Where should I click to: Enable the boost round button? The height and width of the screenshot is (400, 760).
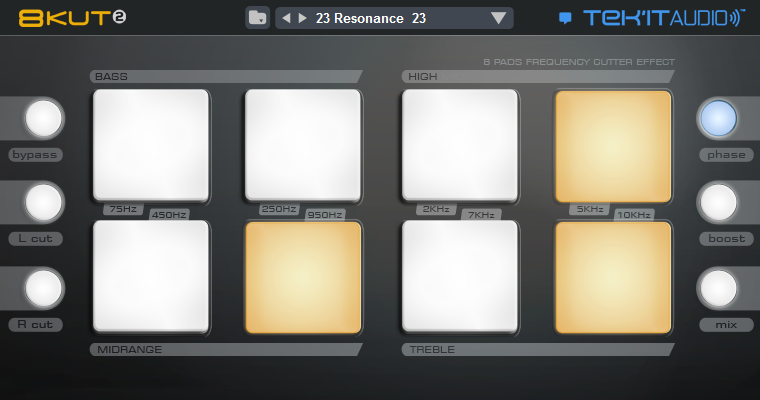coord(718,202)
